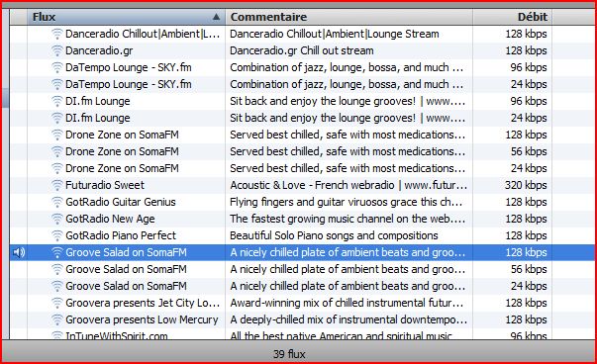Image resolution: width=597 pixels, height=364 pixels.
Task: Click the stream icon of Danceradio Chillout|Ambient row
Action: pyautogui.click(x=56, y=34)
